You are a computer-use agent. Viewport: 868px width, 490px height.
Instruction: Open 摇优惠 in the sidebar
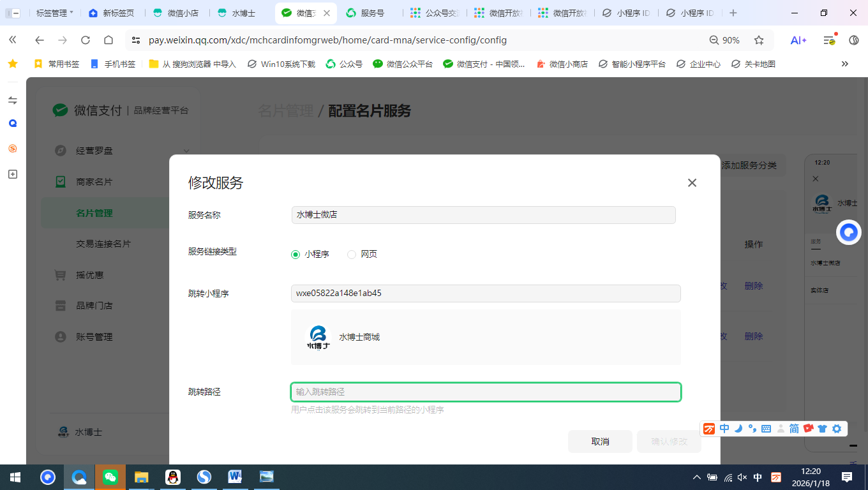(x=89, y=275)
